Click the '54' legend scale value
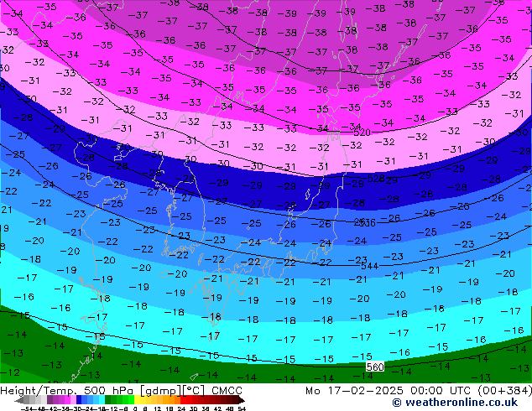Viewport: 532px width, 411px height. tap(242, 408)
